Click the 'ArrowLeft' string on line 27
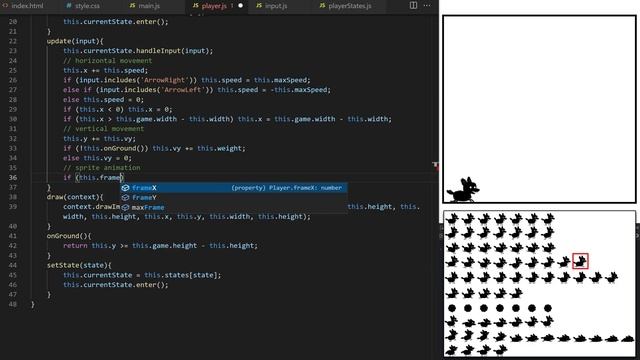Image resolution: width=640 pixels, height=360 pixels. [183, 90]
